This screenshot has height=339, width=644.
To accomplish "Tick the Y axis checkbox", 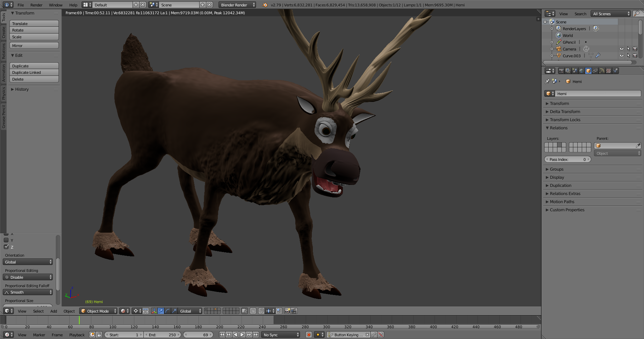I will click(6, 240).
